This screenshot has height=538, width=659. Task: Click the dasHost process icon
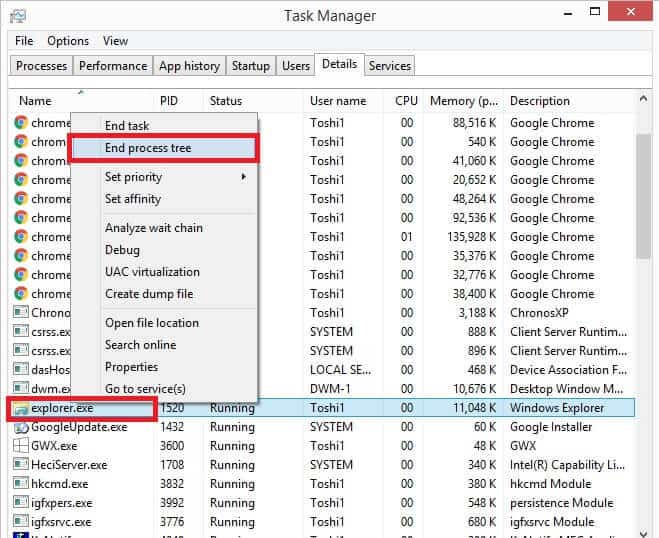21,369
